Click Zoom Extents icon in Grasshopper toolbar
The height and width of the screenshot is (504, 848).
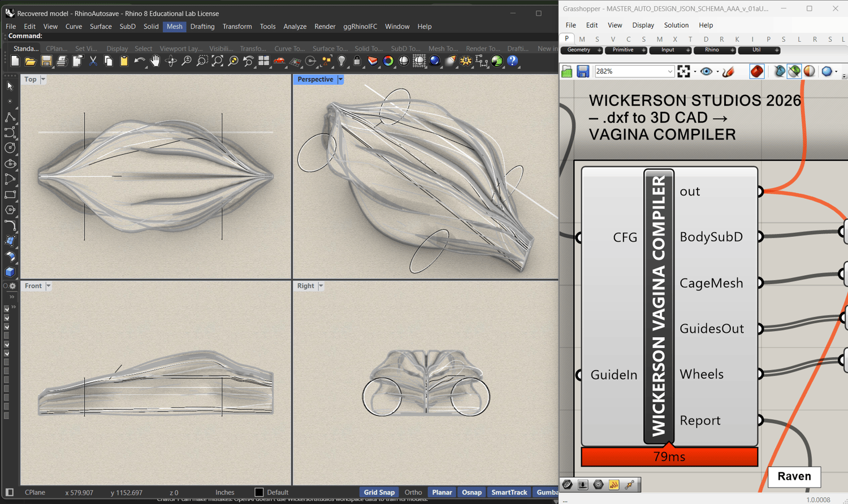click(x=683, y=71)
